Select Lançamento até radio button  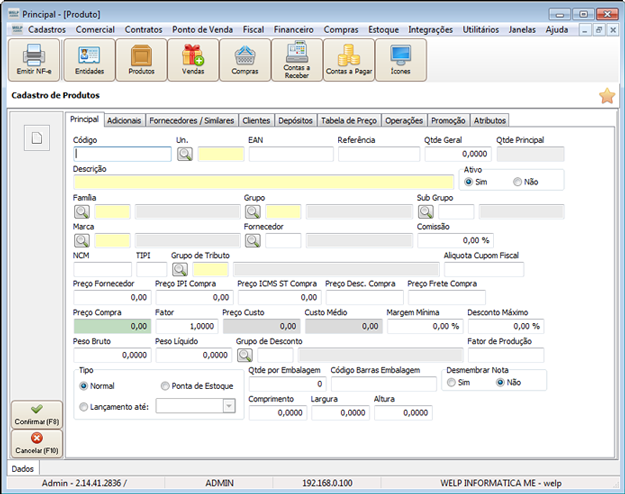pyautogui.click(x=83, y=407)
